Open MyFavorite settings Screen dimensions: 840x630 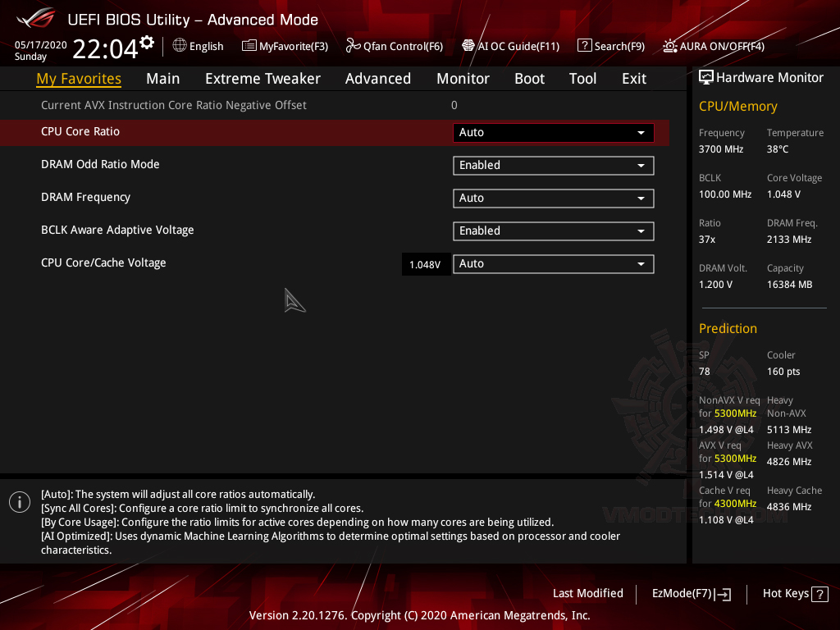(285, 46)
